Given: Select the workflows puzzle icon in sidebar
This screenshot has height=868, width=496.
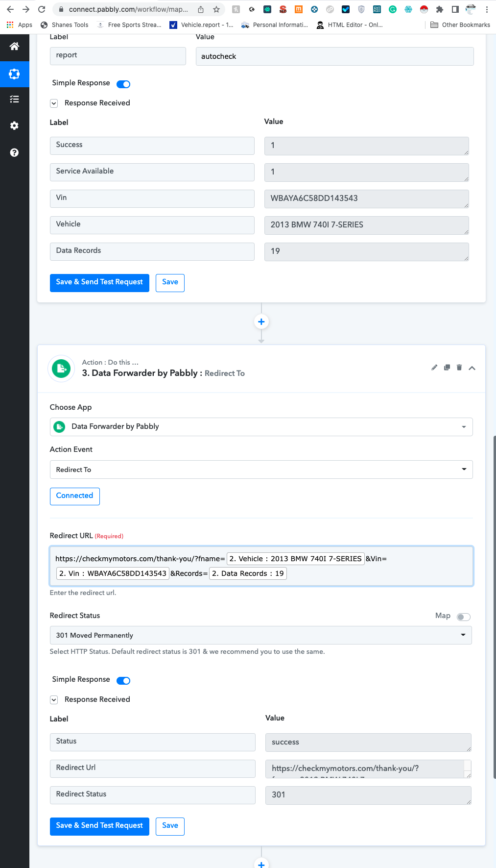Looking at the screenshot, I should [x=14, y=74].
